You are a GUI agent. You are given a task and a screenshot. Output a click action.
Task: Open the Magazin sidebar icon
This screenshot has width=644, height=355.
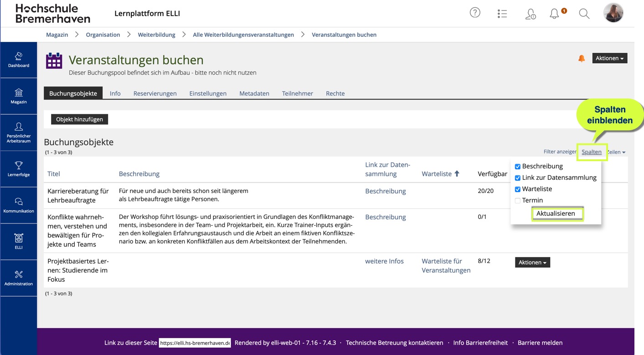[x=19, y=96]
